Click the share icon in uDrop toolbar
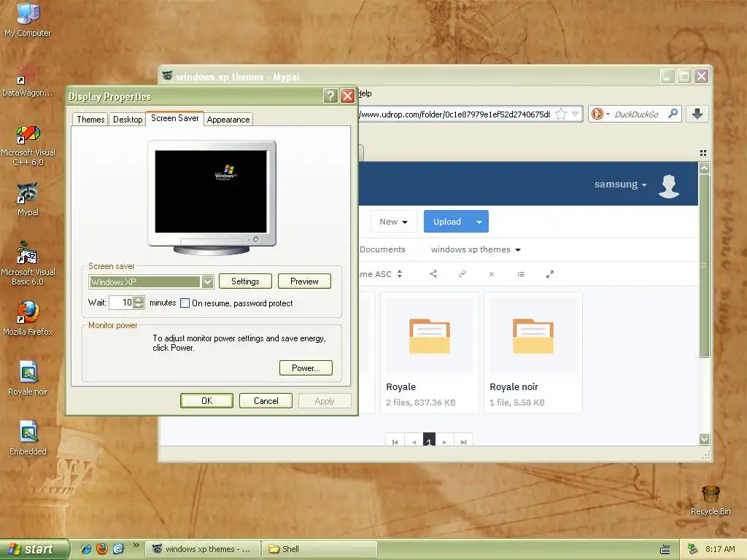This screenshot has height=560, width=747. pyautogui.click(x=433, y=274)
